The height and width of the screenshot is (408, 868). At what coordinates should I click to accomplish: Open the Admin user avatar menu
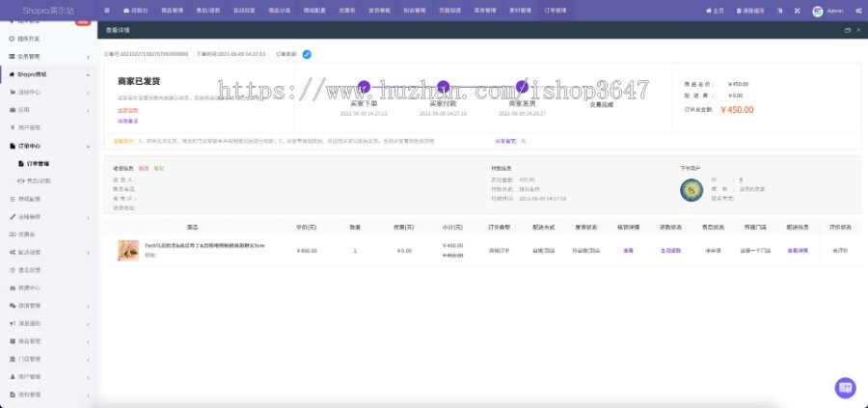tap(828, 11)
